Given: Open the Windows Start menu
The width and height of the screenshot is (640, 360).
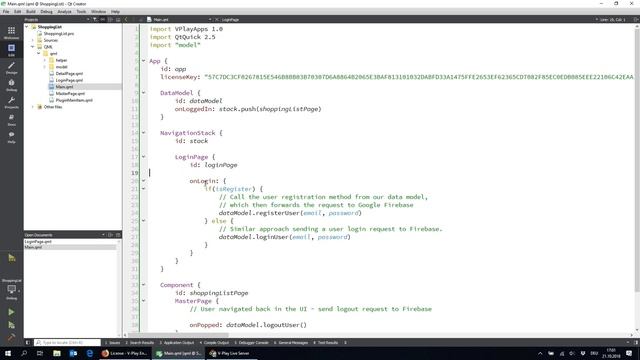Looking at the screenshot, I should pyautogui.click(x=8, y=353).
